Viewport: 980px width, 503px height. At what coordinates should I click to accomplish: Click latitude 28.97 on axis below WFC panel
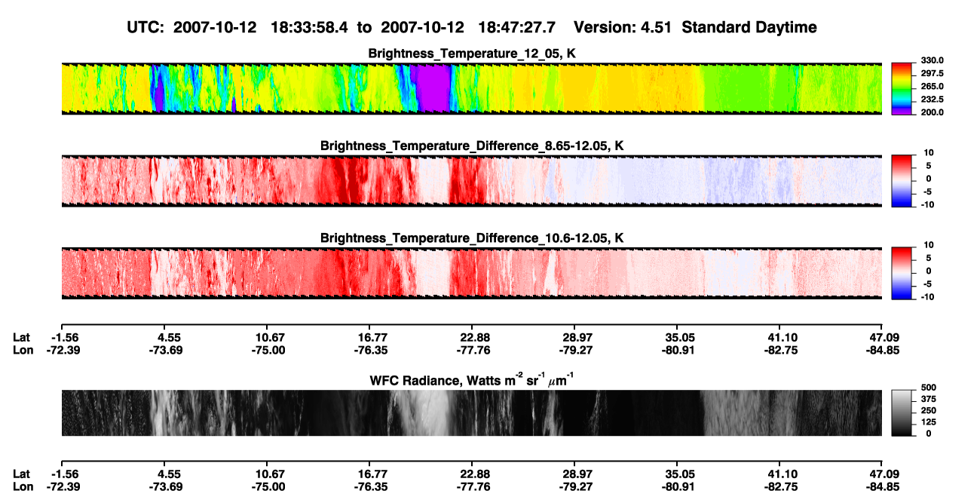577,474
